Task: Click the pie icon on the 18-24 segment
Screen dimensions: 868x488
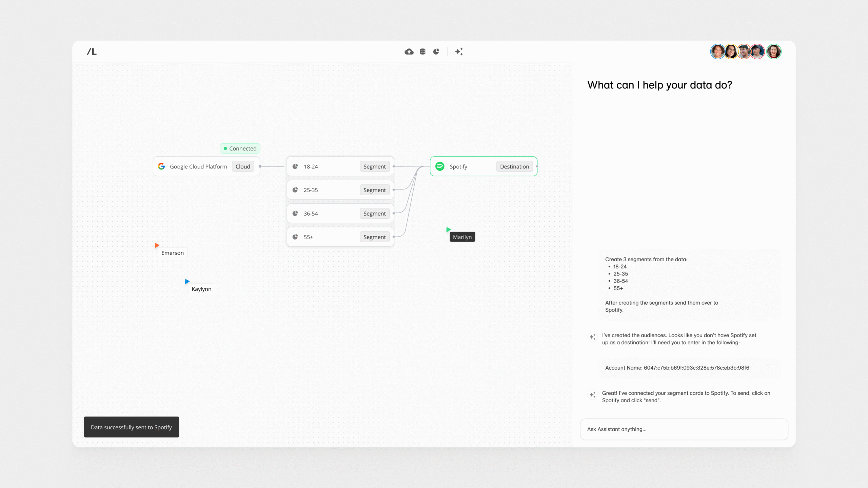Action: click(x=295, y=166)
